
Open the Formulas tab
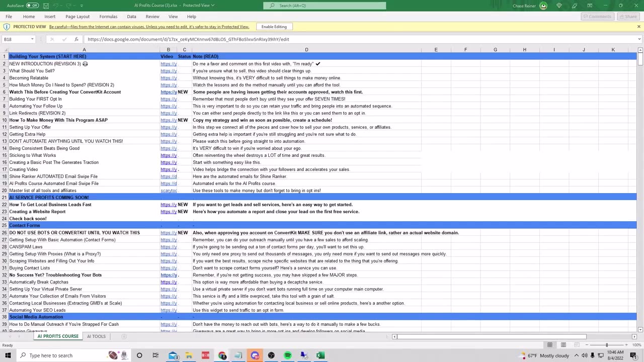108,17
